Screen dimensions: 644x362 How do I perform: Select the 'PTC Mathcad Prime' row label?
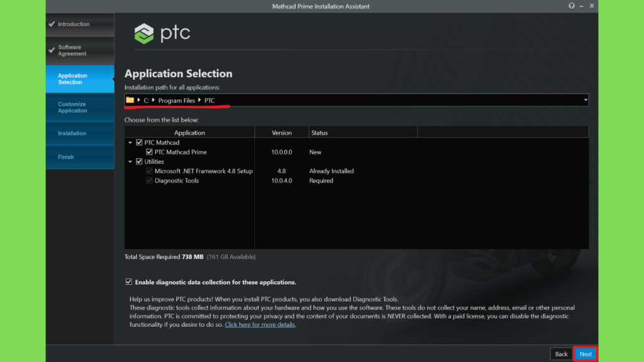(x=180, y=152)
